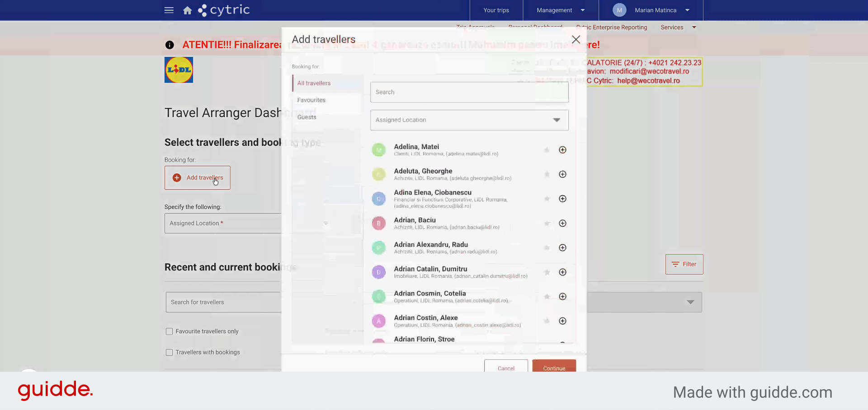Tick the Travellers with bookings checkbox
The image size is (868, 410).
coord(169,353)
